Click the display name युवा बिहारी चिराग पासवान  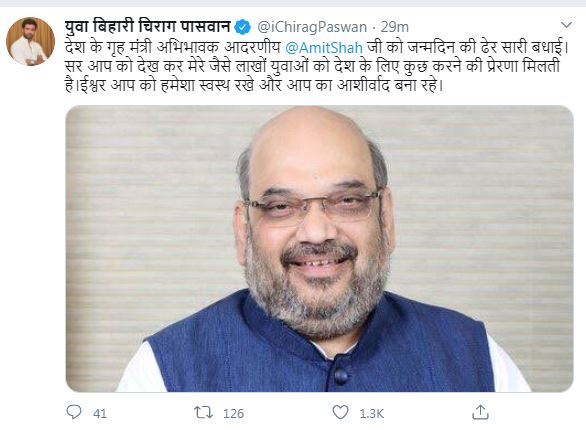coord(147,27)
